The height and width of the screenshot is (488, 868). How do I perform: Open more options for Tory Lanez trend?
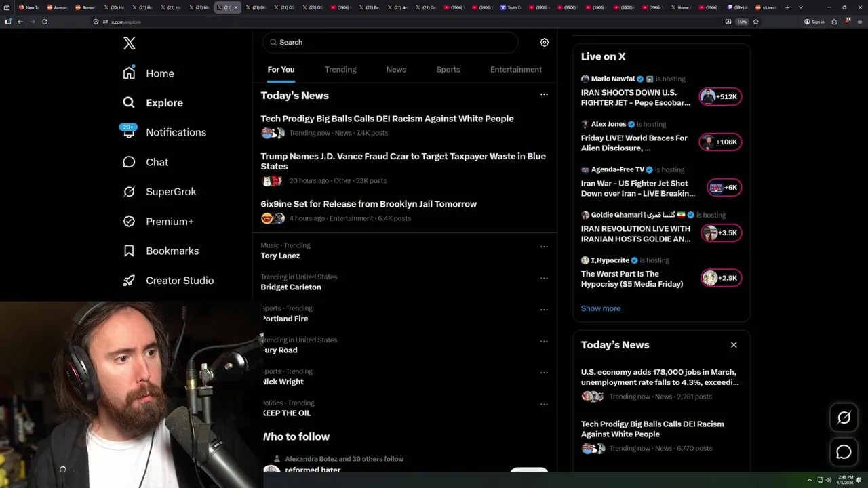pyautogui.click(x=544, y=247)
